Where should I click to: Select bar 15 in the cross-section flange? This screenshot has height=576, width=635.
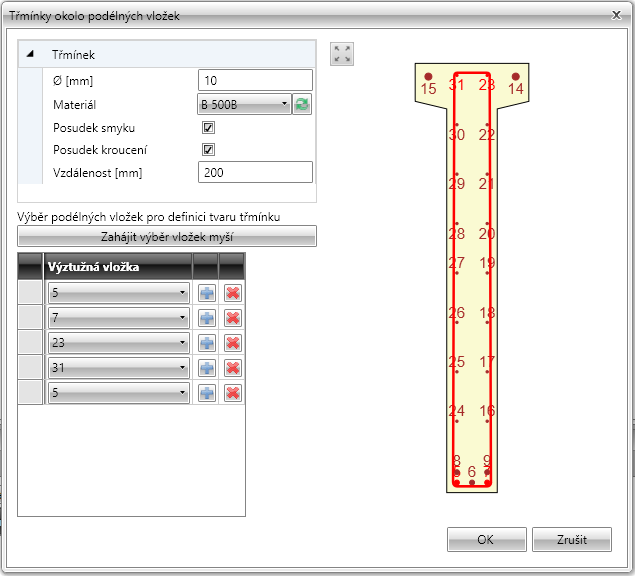coord(428,77)
